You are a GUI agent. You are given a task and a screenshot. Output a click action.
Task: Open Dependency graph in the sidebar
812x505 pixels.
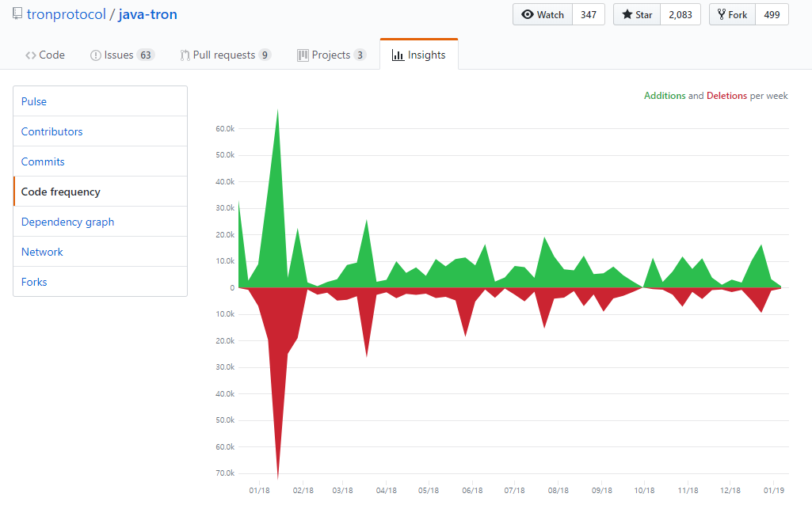(100, 222)
